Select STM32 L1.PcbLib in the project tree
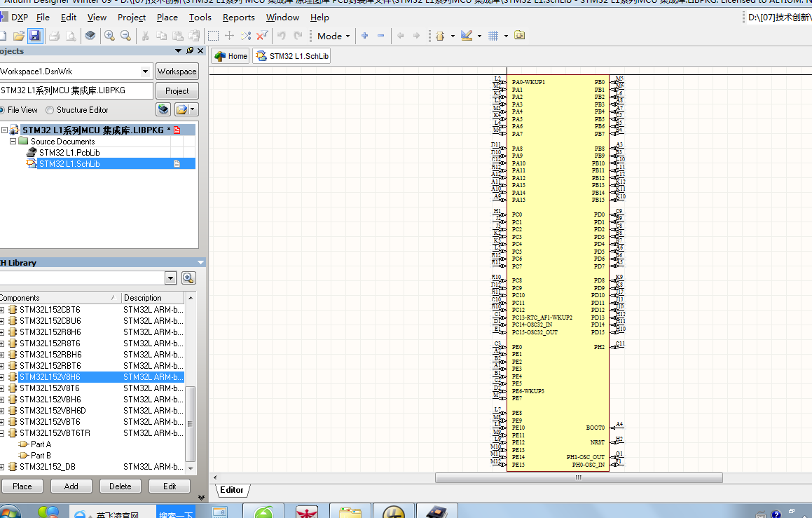This screenshot has height=518, width=812. coord(69,152)
